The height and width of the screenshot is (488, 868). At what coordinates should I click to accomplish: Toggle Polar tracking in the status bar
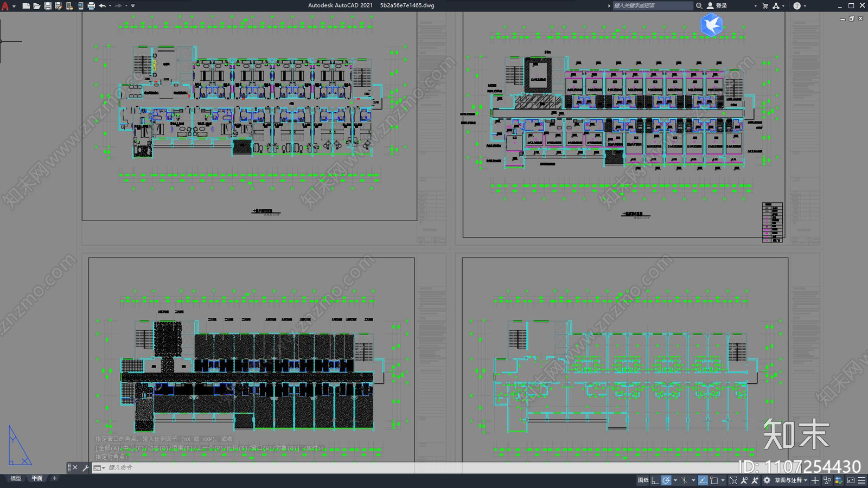[666, 480]
